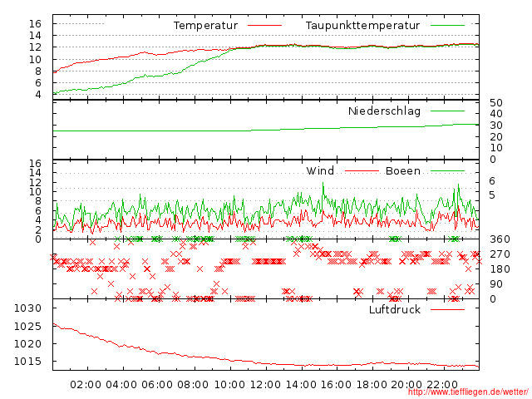The height and width of the screenshot is (399, 532).
Task: Click the 180 wind direction axis label
Action: (x=500, y=269)
